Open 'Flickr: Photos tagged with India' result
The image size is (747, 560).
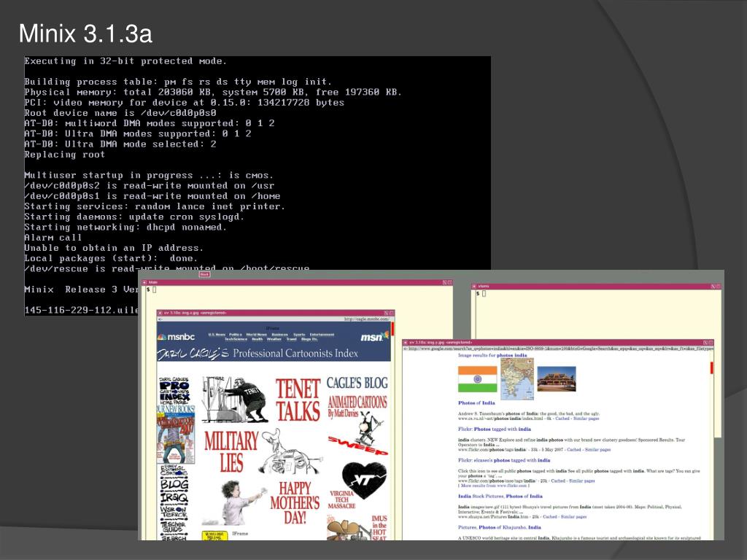(495, 429)
